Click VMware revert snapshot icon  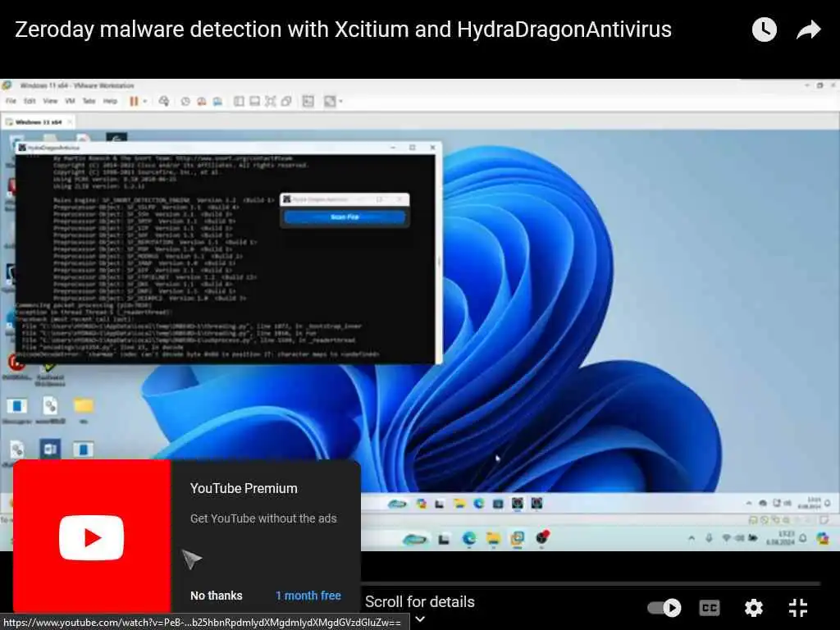click(x=202, y=101)
